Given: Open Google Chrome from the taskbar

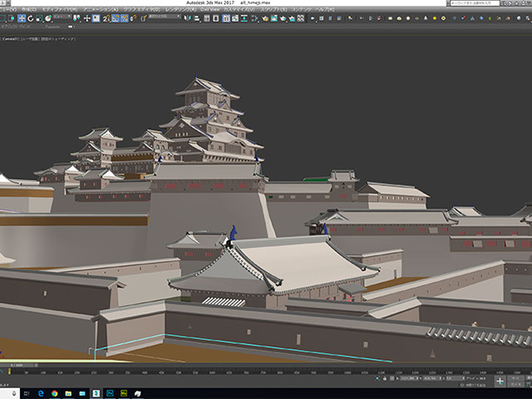Looking at the screenshot, I should [55, 392].
